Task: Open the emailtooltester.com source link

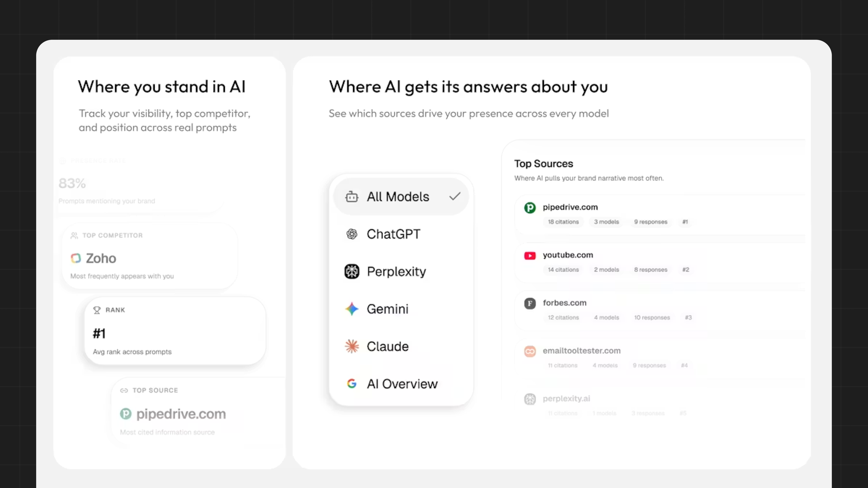Action: point(581,351)
